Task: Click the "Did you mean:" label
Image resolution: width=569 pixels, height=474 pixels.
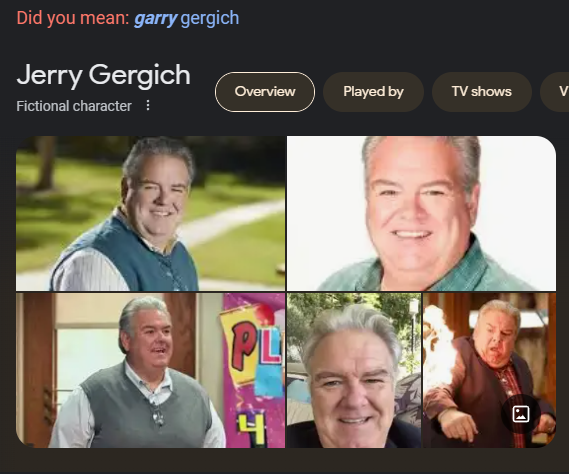Action: click(x=73, y=18)
